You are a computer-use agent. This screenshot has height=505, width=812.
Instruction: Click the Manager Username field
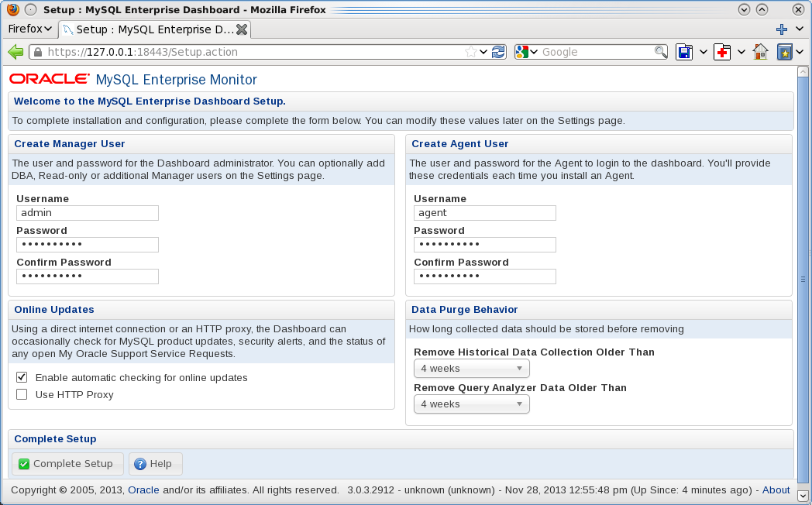88,213
